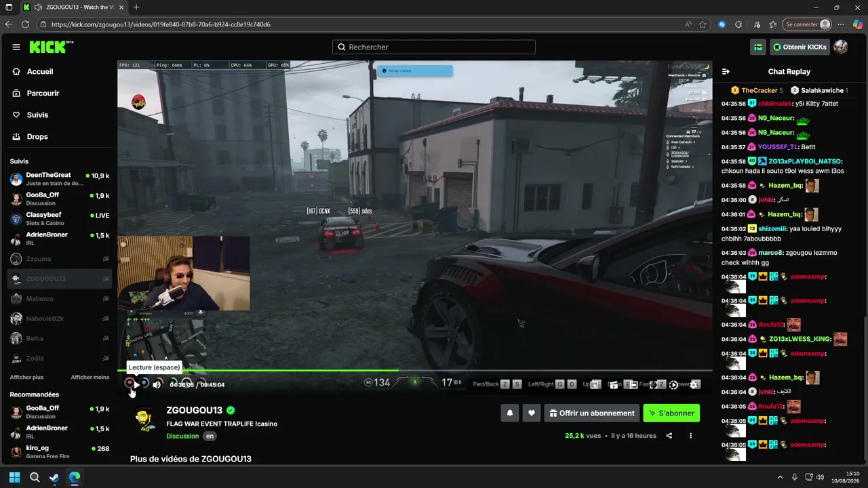
Task: Open the three-dot video options menu
Action: pos(691,436)
